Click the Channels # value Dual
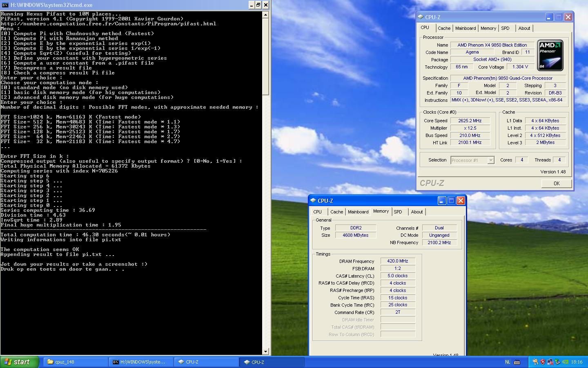The image size is (588, 368). [439, 228]
